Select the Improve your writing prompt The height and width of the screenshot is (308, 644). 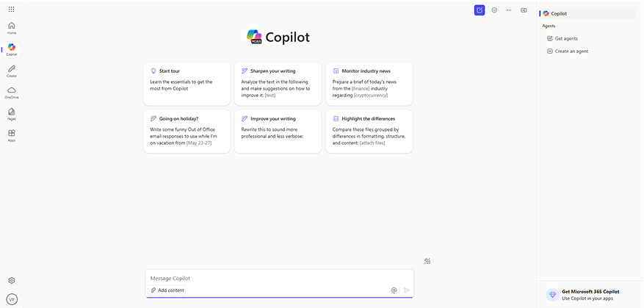coord(278,132)
